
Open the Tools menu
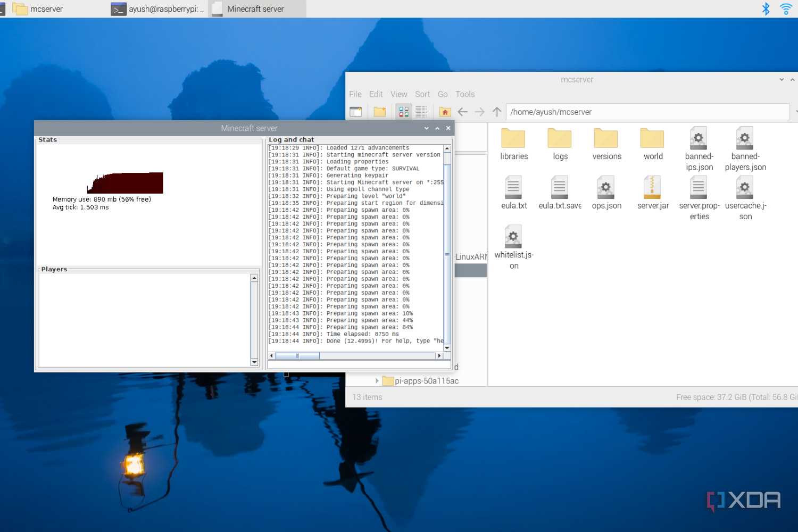pos(465,94)
